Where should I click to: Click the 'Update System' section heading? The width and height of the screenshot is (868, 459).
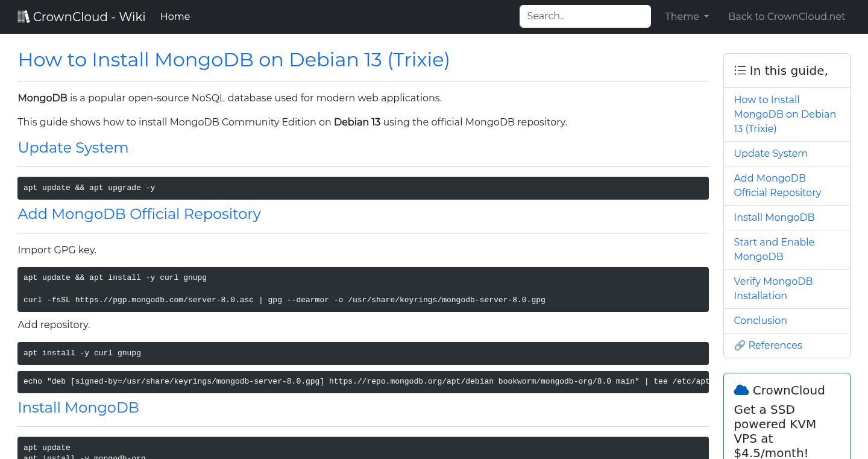[x=73, y=148]
